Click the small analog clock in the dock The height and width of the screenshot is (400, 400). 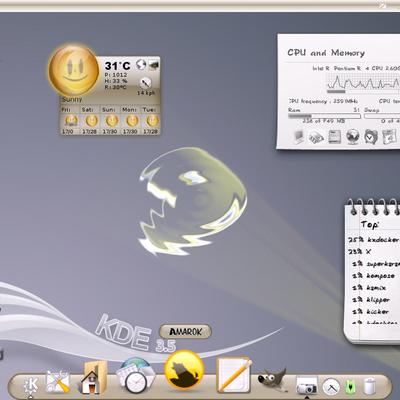[x=331, y=387]
